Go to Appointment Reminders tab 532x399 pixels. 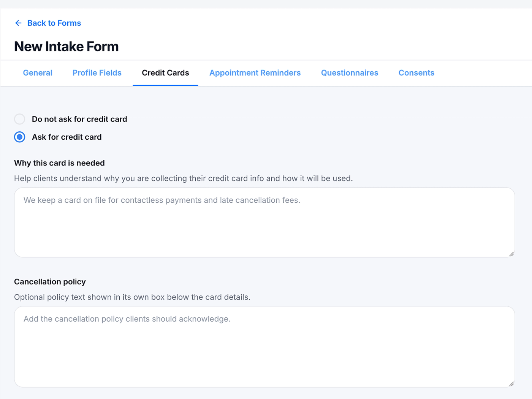[x=255, y=73]
